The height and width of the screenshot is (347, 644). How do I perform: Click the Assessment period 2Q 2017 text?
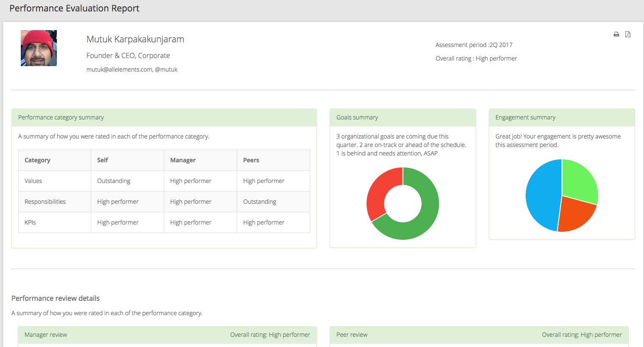click(474, 45)
